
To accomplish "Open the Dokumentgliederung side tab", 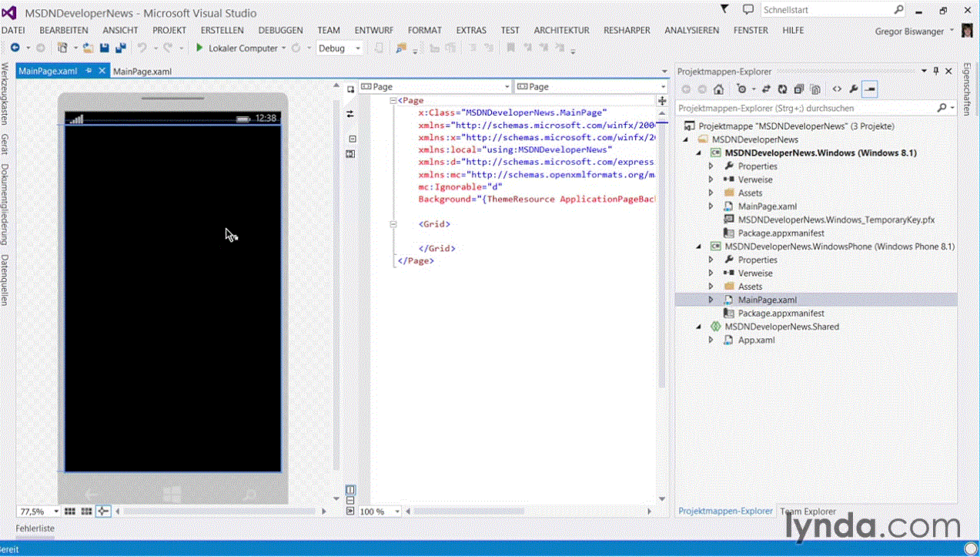I will point(5,205).
